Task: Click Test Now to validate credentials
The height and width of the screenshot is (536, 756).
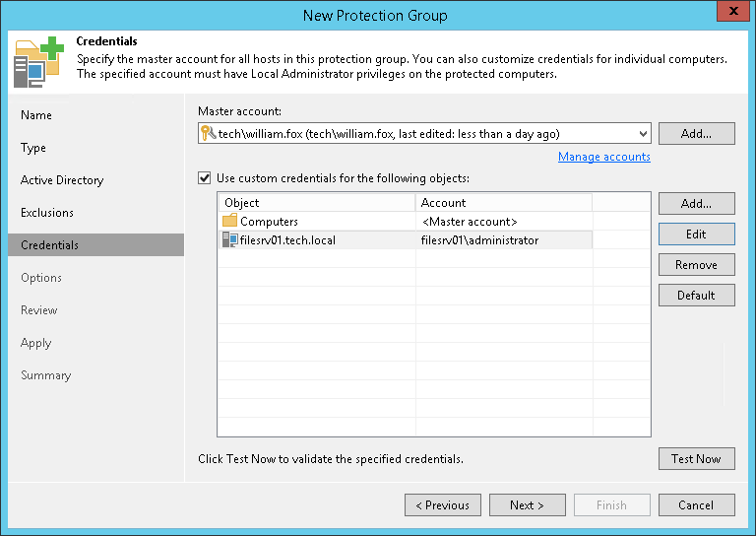Action: [696, 459]
